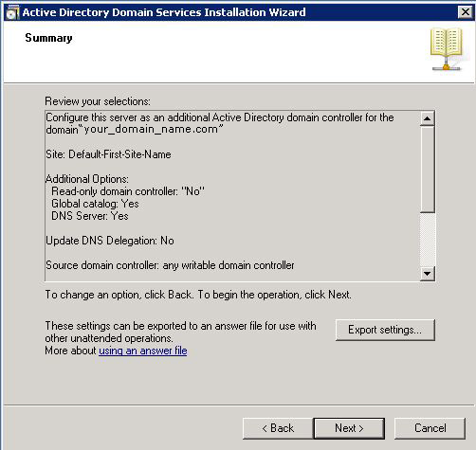Click the 'Summary' page heading

(x=48, y=38)
